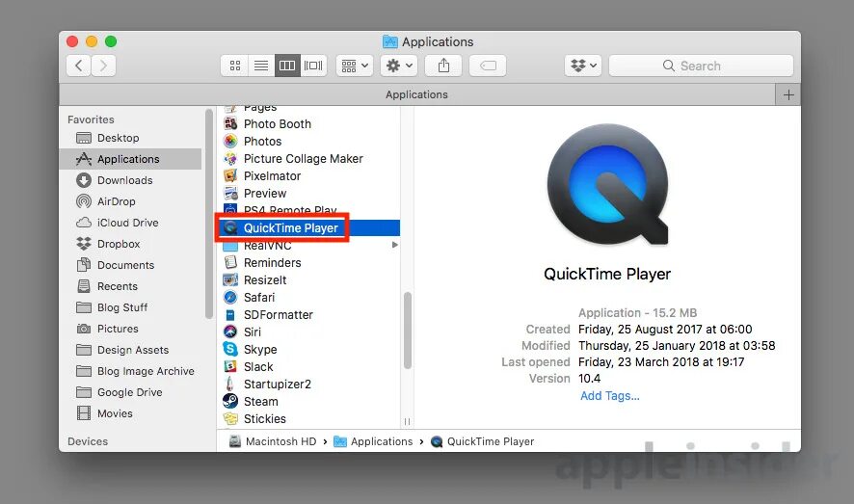Open the gear Action menu
Viewport: 854px width, 504px height.
399,66
